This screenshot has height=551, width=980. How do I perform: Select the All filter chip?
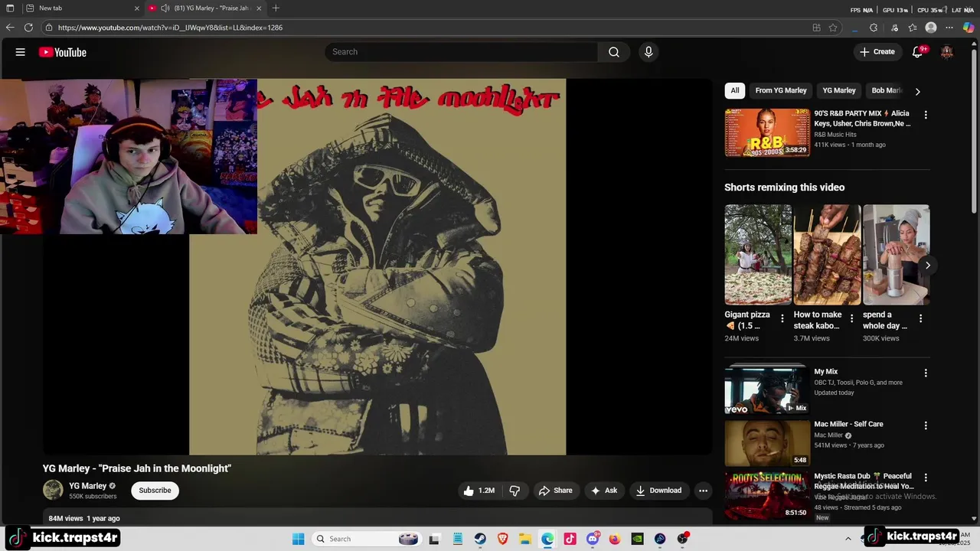(x=735, y=90)
